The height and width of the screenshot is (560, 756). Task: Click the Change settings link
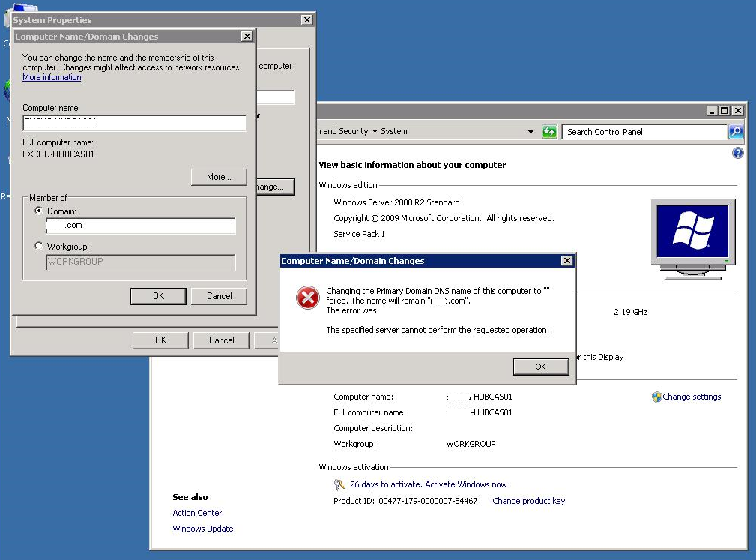(x=692, y=397)
